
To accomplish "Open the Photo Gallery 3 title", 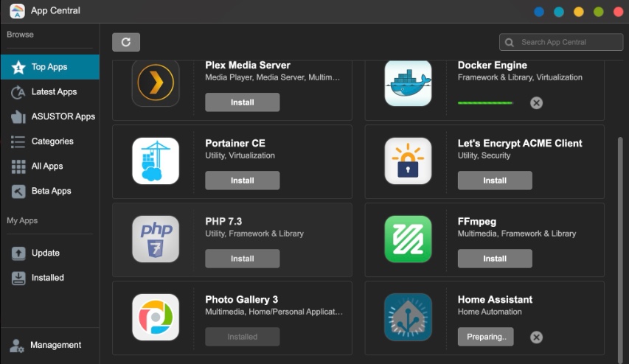I will click(241, 299).
